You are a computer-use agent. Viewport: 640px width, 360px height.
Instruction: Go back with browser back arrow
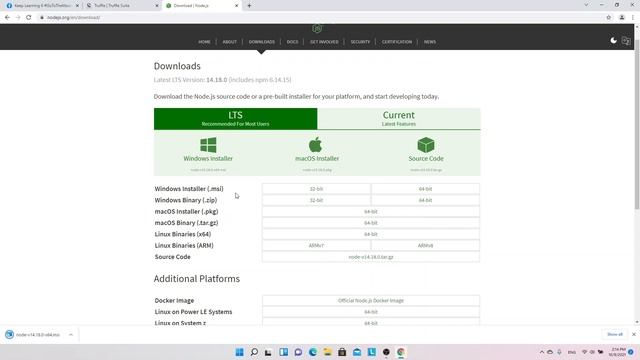7,18
